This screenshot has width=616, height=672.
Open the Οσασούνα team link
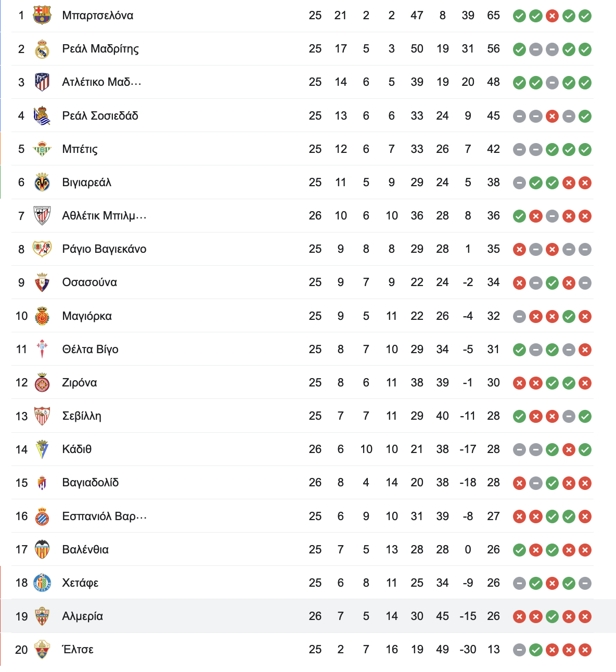point(89,282)
